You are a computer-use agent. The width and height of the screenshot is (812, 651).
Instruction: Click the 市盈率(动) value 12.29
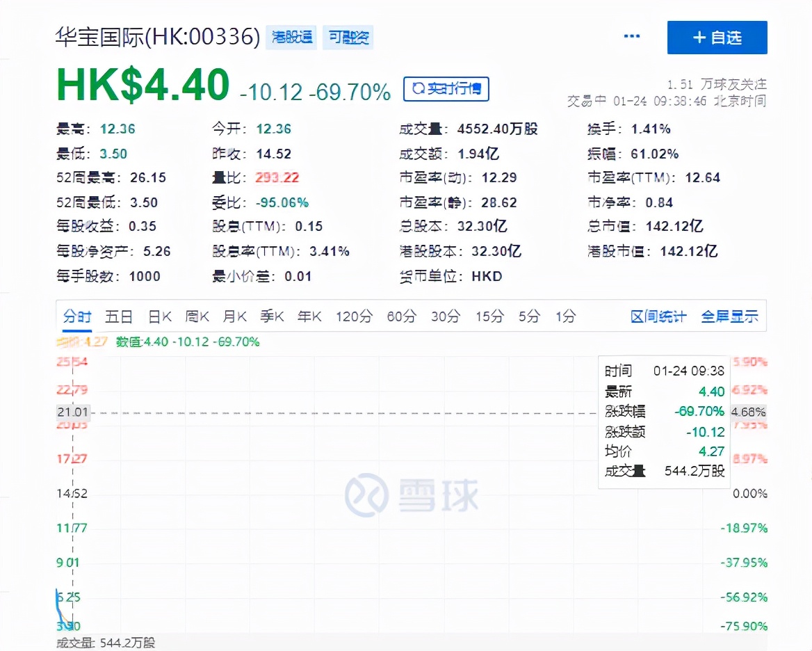coord(499,177)
